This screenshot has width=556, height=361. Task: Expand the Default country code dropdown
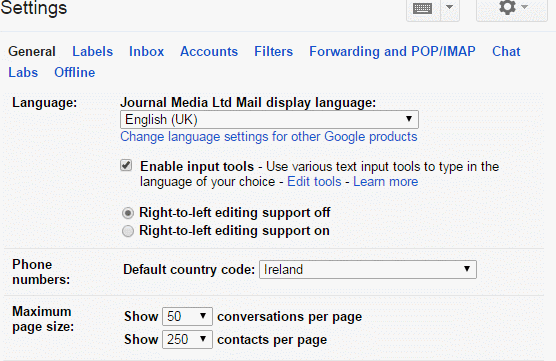coord(368,270)
